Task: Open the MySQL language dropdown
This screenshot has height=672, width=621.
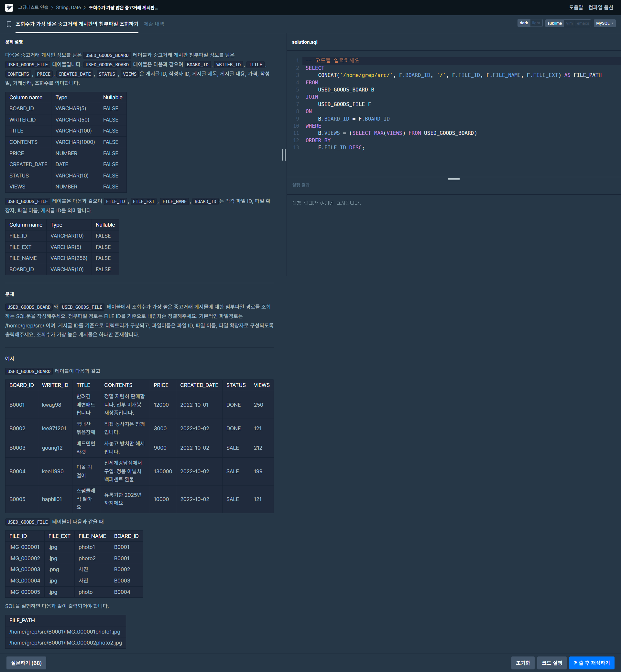Action: (604, 23)
